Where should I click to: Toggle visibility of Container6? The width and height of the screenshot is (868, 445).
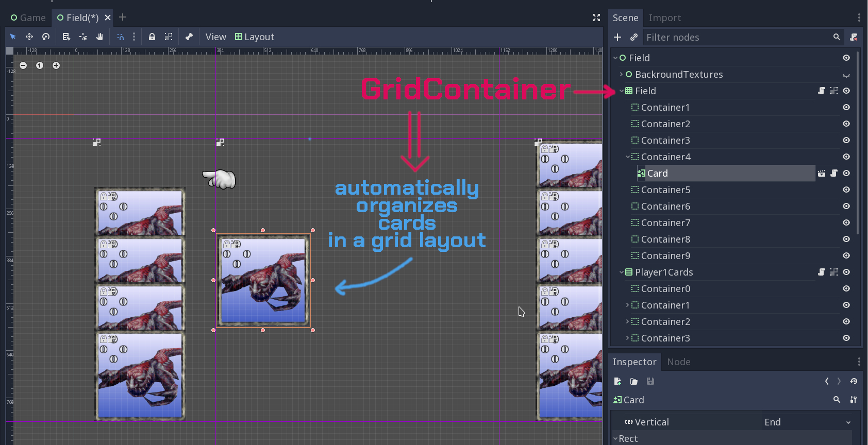(846, 207)
